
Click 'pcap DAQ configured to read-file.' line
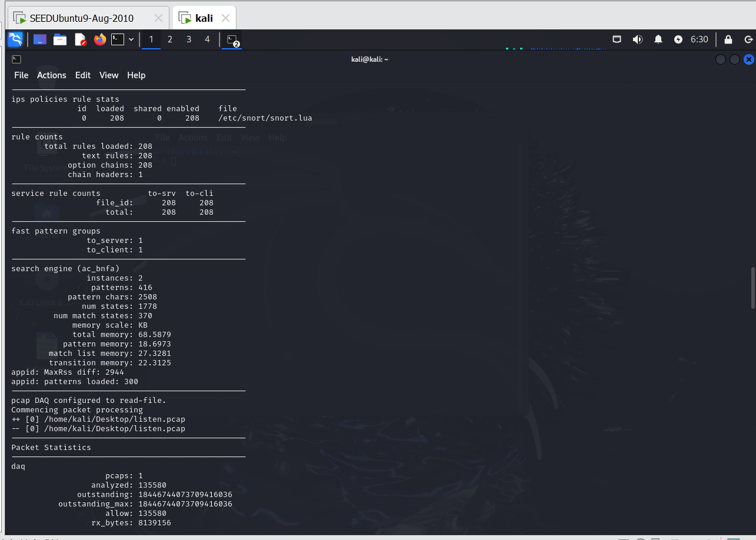coord(89,401)
